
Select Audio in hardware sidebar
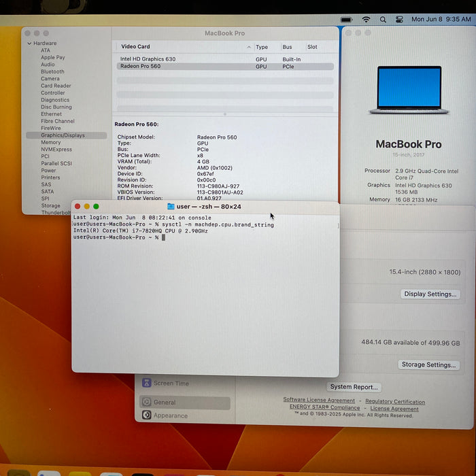point(48,65)
